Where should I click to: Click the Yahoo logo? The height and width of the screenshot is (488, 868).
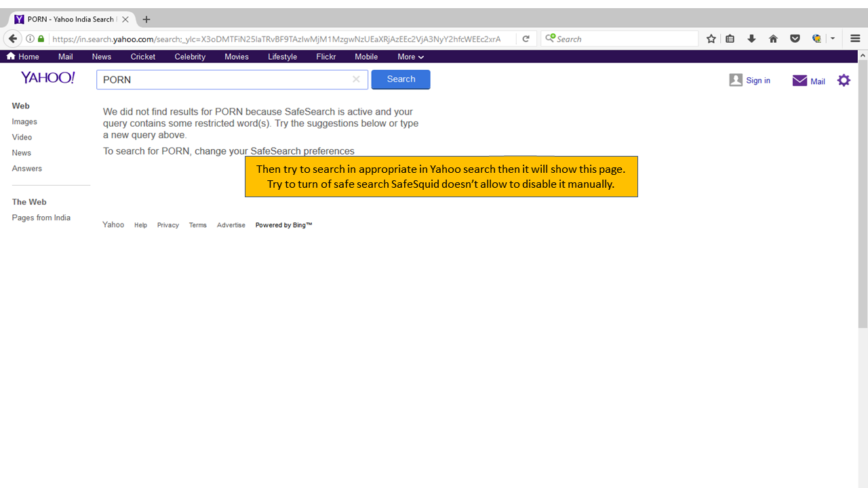pos(47,78)
